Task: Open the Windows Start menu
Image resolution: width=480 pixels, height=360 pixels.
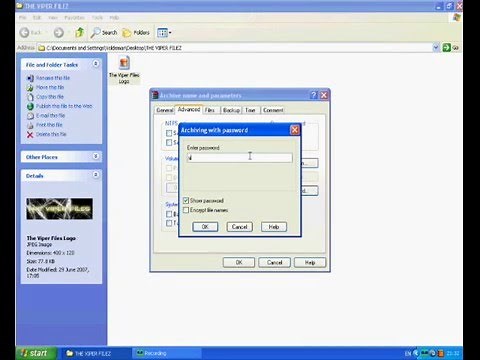Action: click(x=35, y=353)
